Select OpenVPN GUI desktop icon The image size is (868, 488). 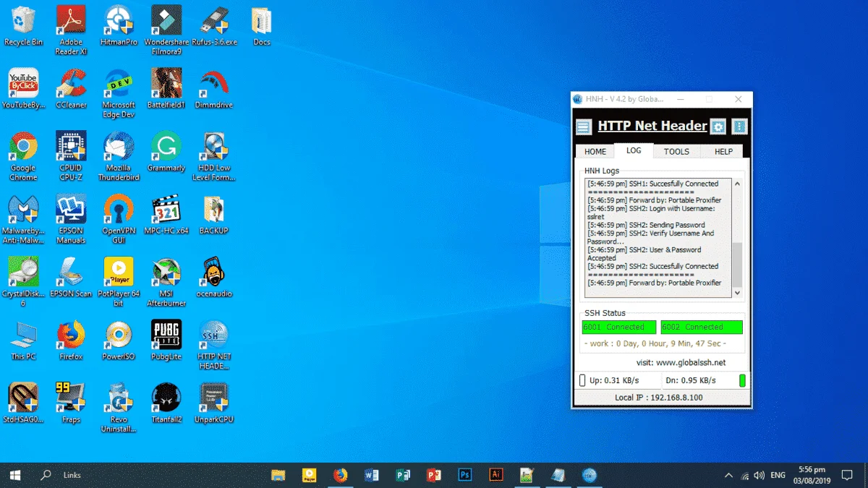coord(119,219)
